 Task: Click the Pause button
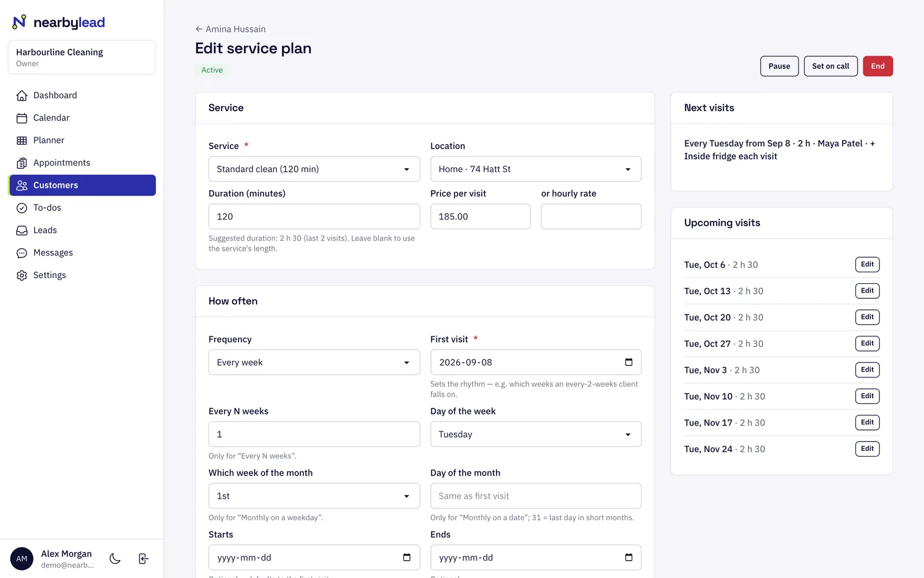click(x=779, y=66)
